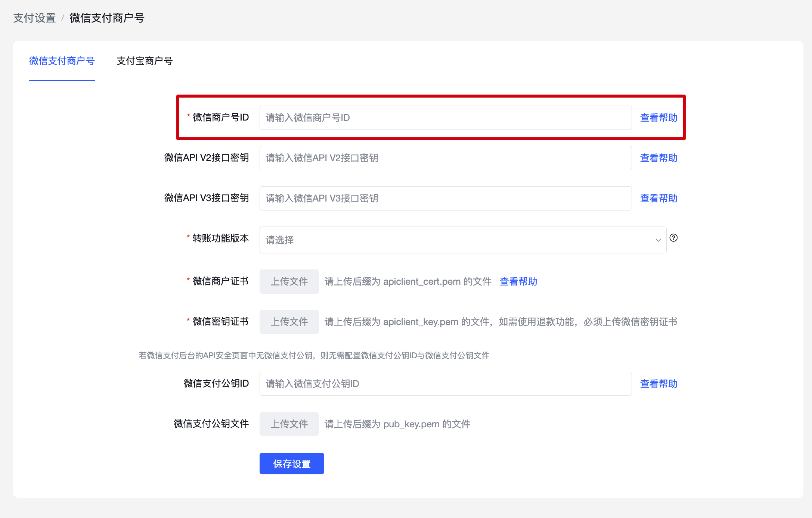Open the help icon beside 转账功能版本 dropdown
This screenshot has height=518, width=812.
tap(673, 238)
